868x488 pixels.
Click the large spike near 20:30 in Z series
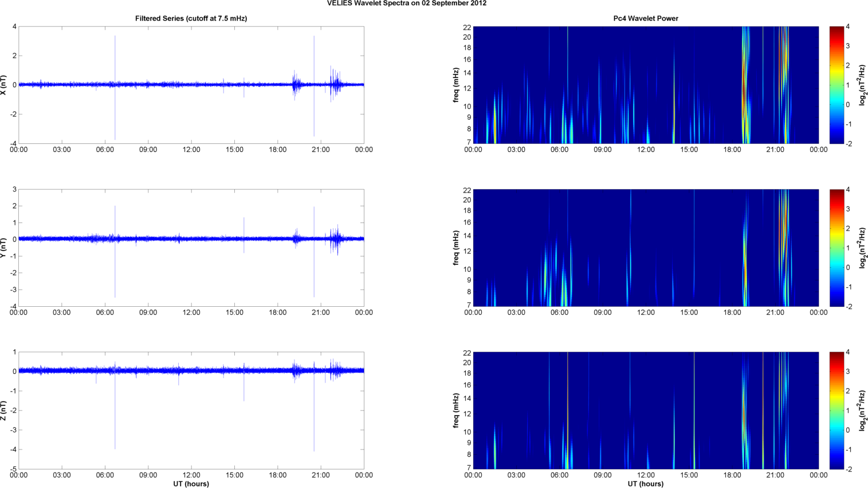point(314,424)
